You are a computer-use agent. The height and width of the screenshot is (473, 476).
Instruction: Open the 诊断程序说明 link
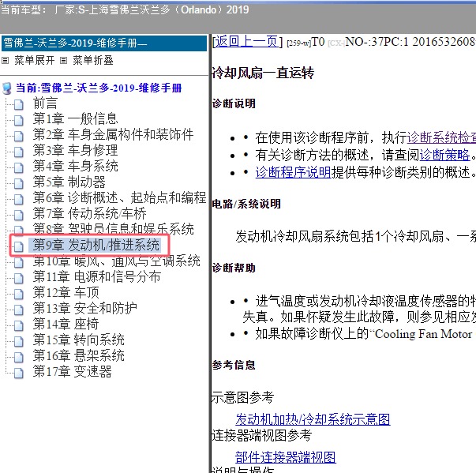[x=293, y=172]
